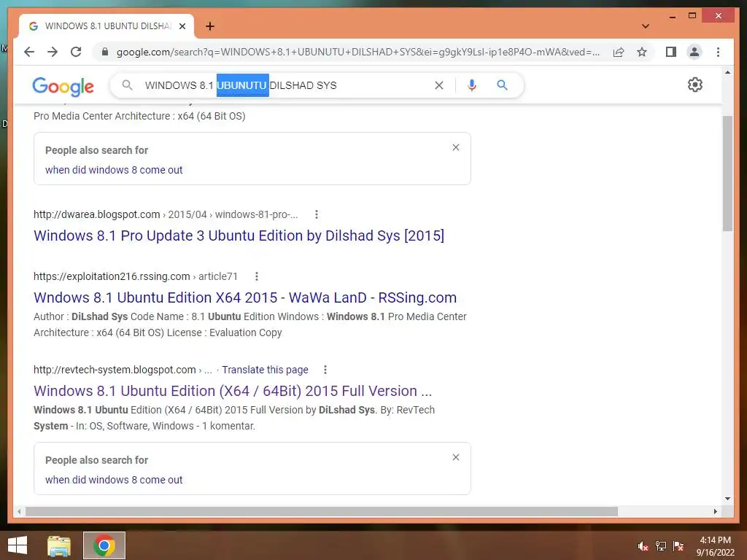Open Windows 8.1 Pro Update 3 Ubuntu Edition result

point(239,236)
